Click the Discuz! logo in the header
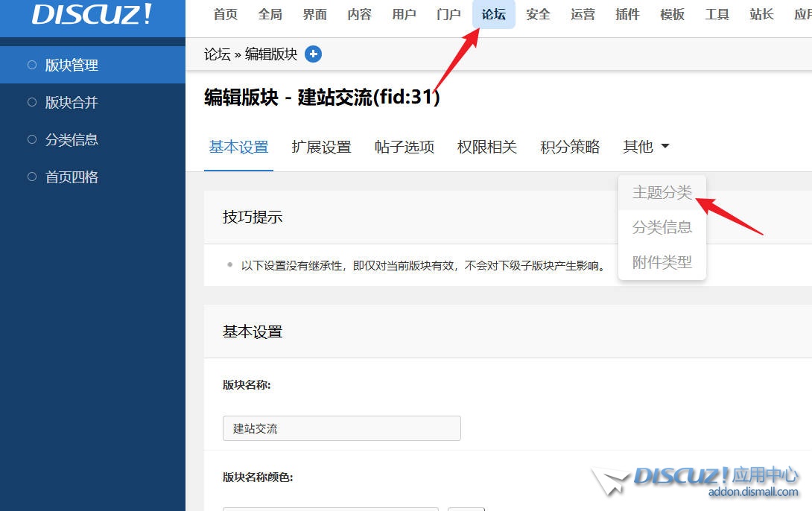Image resolution: width=812 pixels, height=511 pixels. point(92,15)
